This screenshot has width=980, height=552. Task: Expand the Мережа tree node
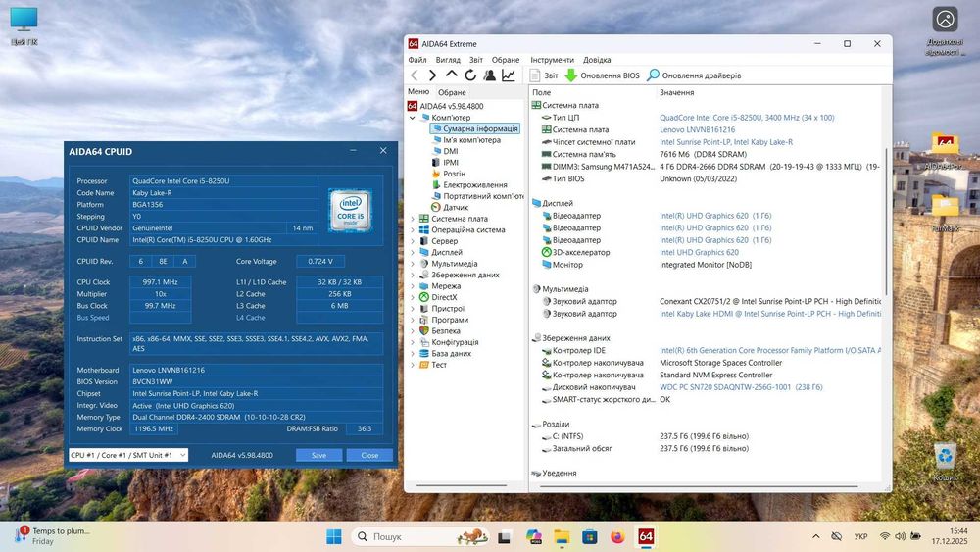413,286
